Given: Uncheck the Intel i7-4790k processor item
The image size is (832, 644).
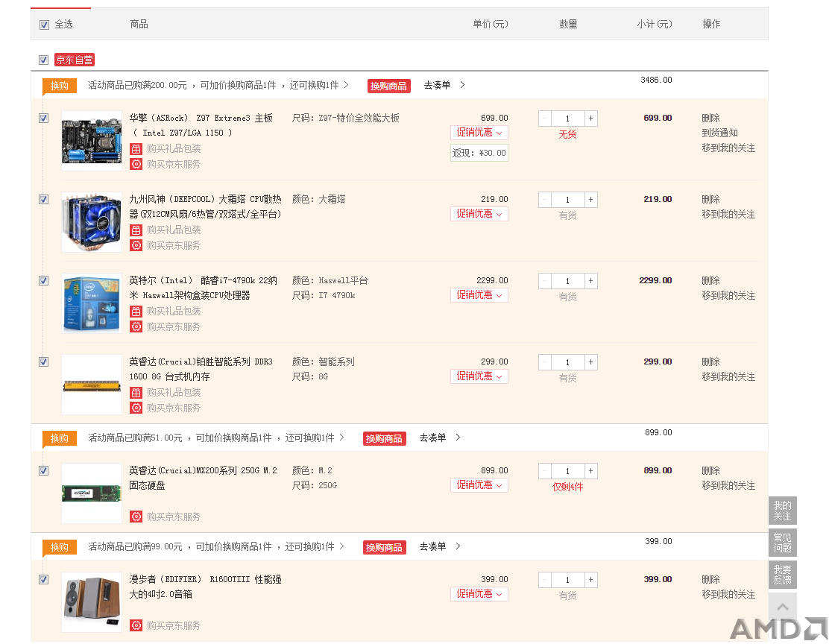Looking at the screenshot, I should (43, 280).
